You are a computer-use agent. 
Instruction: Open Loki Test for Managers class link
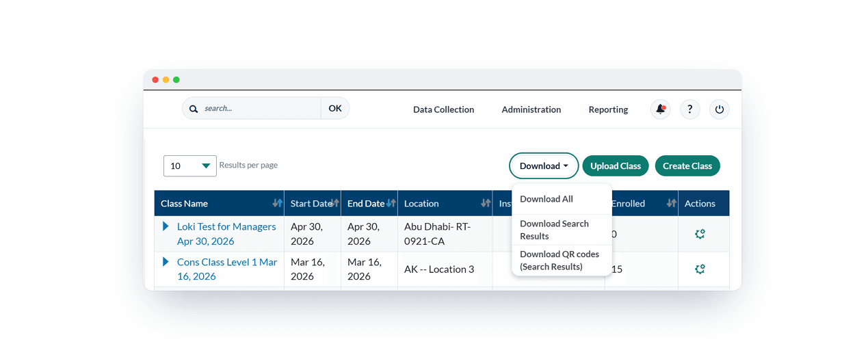(226, 234)
